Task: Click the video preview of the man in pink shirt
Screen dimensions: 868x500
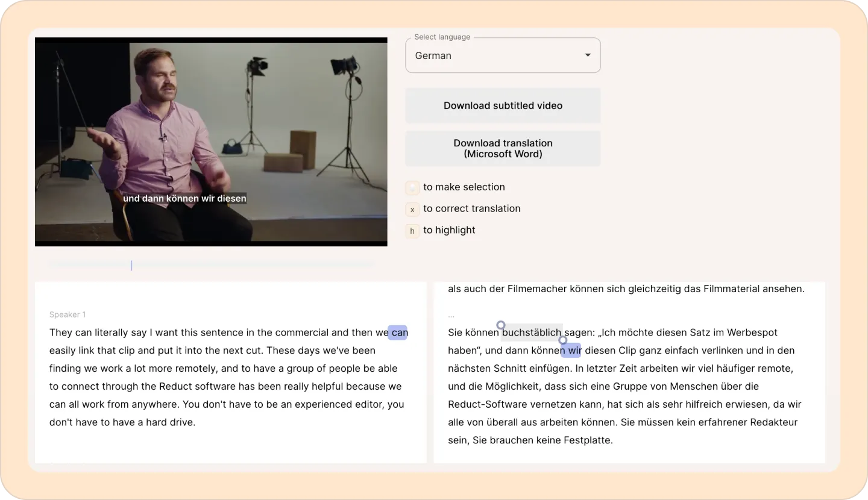Action: tap(211, 142)
